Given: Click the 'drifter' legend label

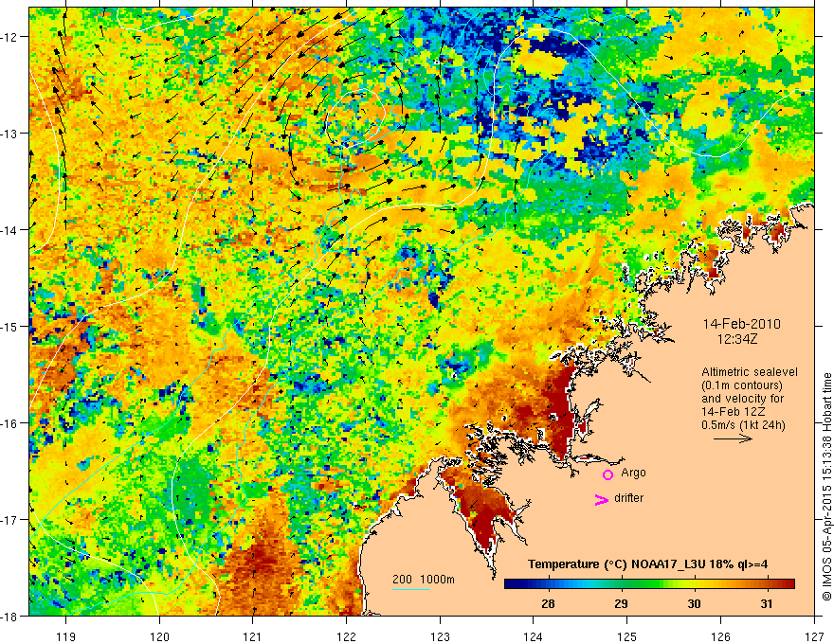Looking at the screenshot, I should pyautogui.click(x=628, y=498).
